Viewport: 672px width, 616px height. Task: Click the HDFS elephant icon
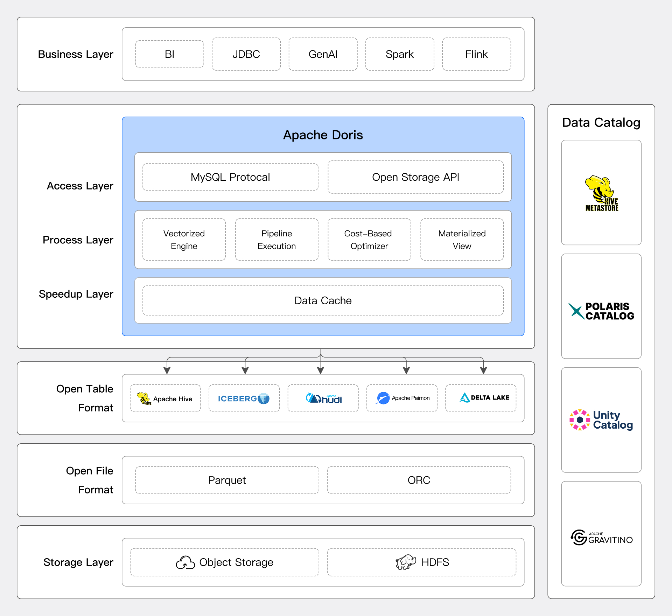(x=406, y=562)
